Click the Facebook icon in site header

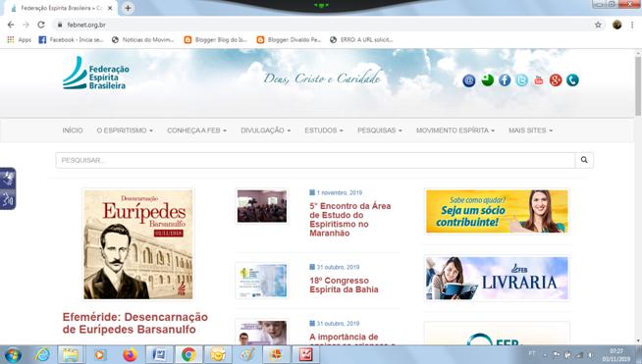[x=505, y=80]
